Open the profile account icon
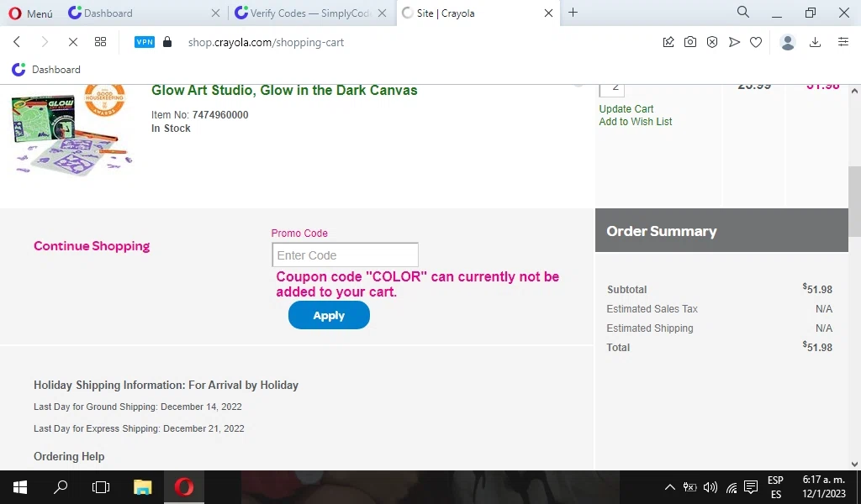This screenshot has width=861, height=504. coord(788,42)
